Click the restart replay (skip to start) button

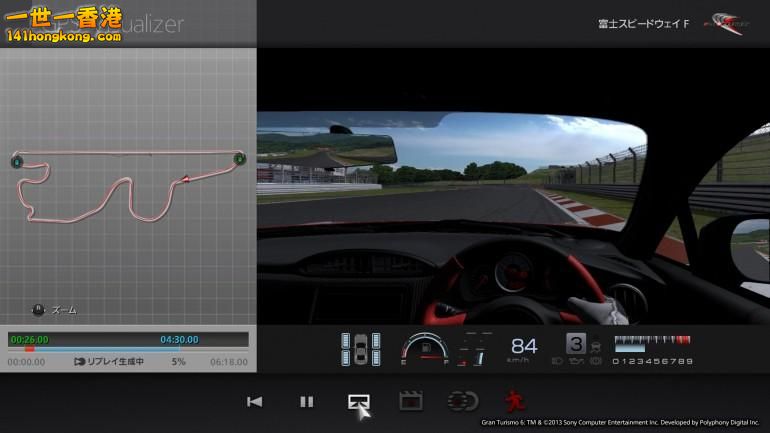coord(255,401)
